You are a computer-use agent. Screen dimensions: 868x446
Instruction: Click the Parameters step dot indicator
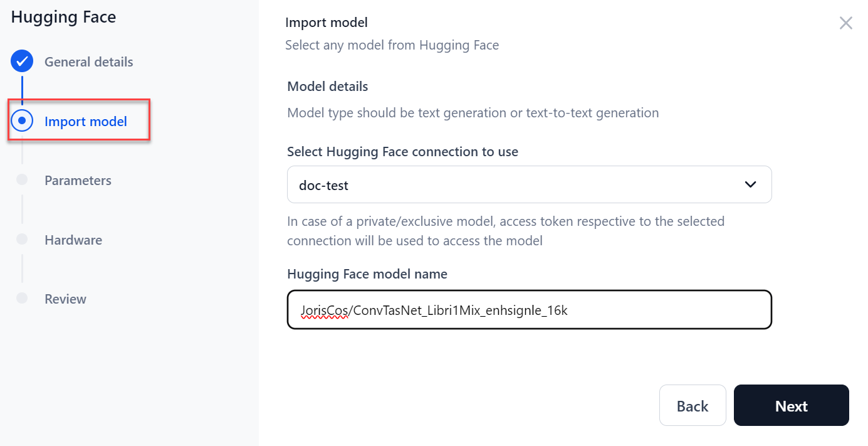(x=22, y=180)
